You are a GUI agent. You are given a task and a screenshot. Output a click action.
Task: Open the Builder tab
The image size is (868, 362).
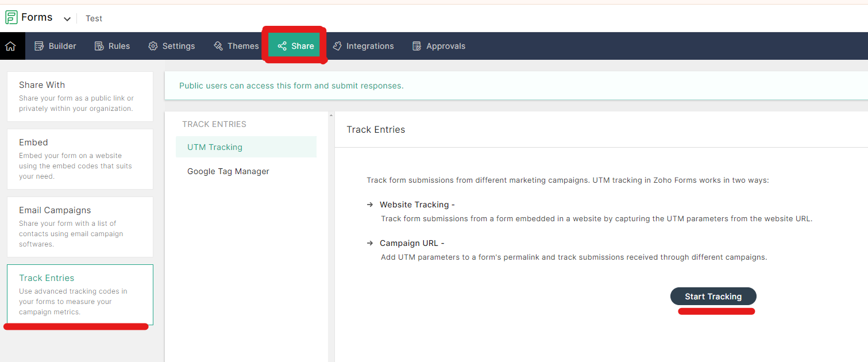[55, 46]
